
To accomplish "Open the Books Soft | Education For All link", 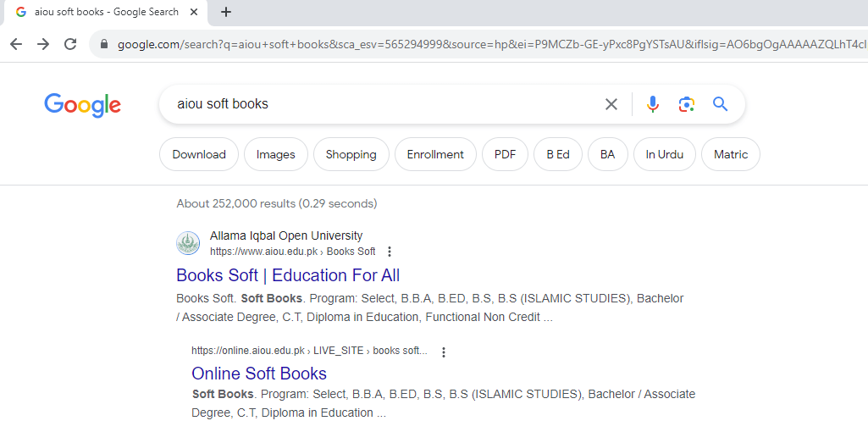I will click(x=288, y=275).
